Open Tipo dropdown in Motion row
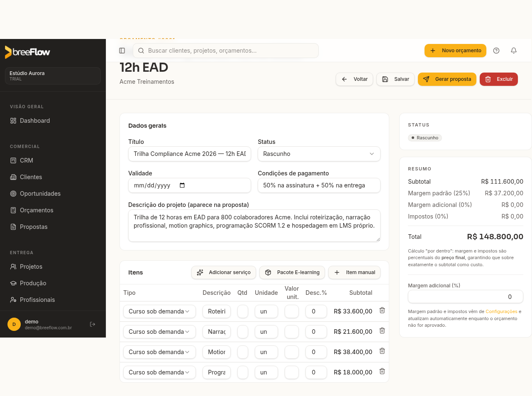Screen dimensions: 532x396 [159, 352]
